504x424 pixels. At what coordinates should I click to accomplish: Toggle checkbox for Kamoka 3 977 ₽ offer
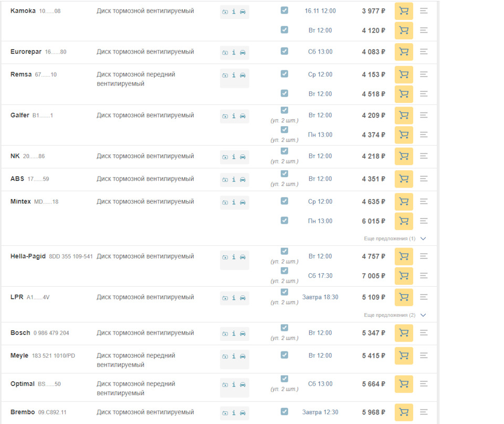pos(284,11)
